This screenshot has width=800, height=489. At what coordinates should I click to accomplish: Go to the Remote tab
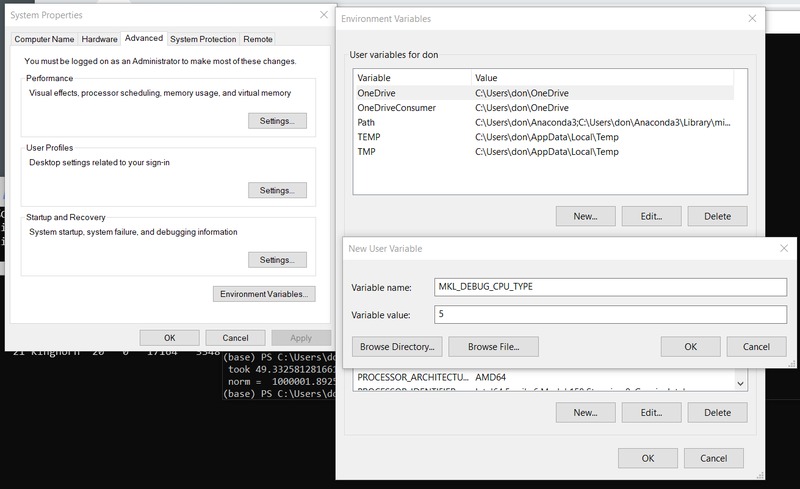[x=258, y=39]
